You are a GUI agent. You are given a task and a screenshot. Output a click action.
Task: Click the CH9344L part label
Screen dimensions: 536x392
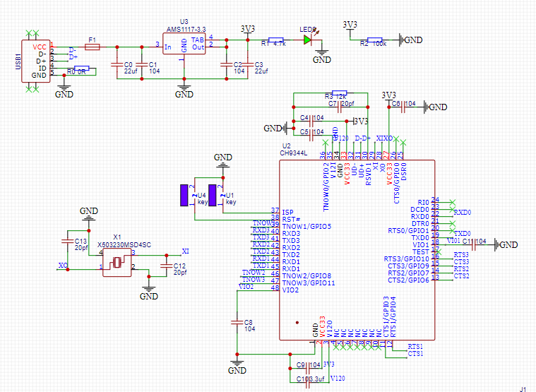coord(294,152)
